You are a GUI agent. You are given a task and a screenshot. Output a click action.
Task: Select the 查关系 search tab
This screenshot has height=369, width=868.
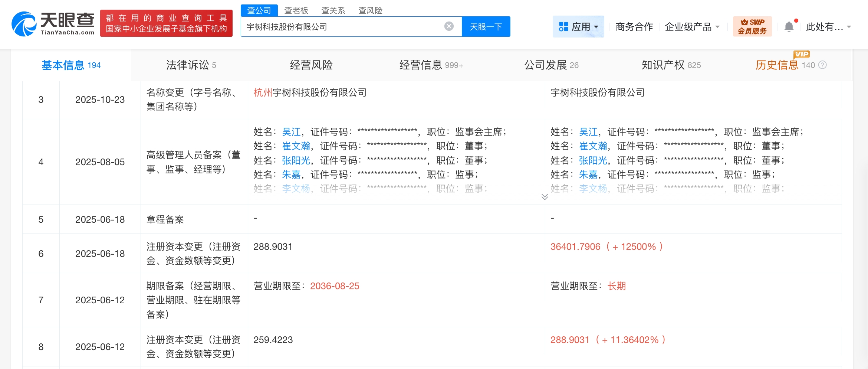click(x=333, y=10)
